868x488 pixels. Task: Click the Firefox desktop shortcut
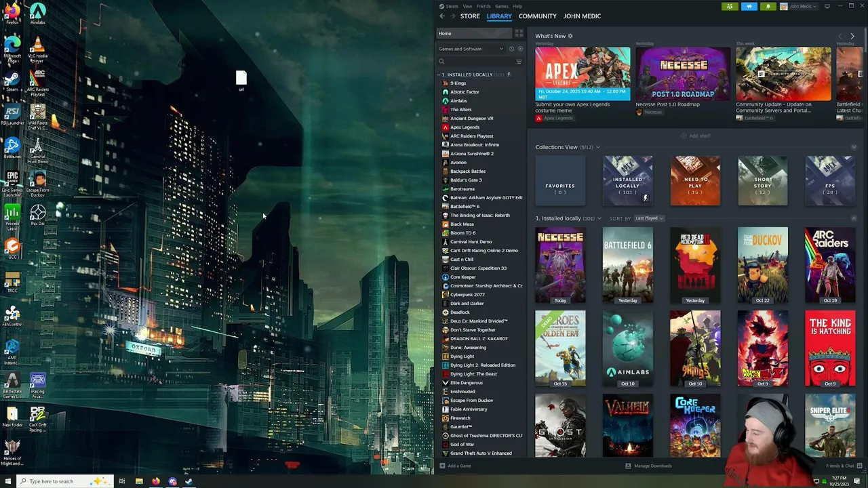pos(12,14)
